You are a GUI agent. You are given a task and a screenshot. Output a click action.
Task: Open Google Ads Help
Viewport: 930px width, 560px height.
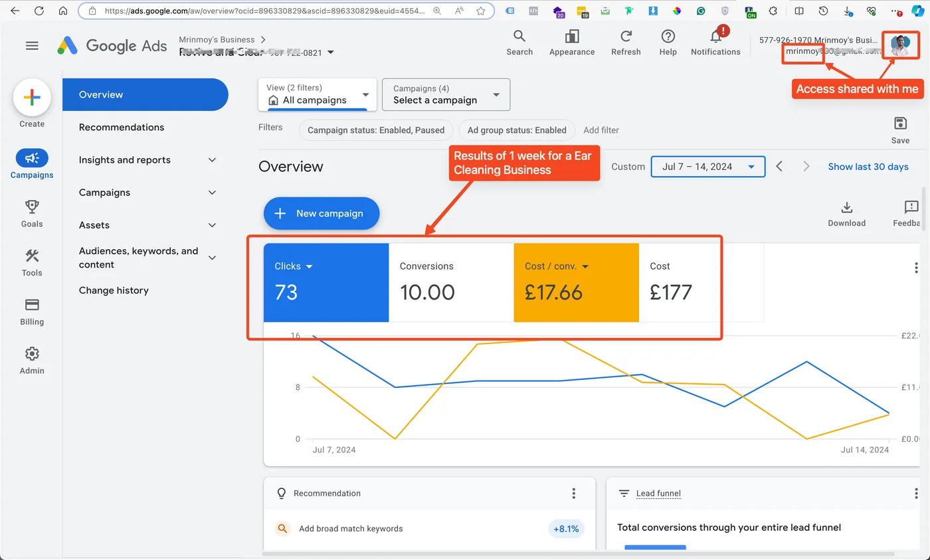pyautogui.click(x=668, y=42)
